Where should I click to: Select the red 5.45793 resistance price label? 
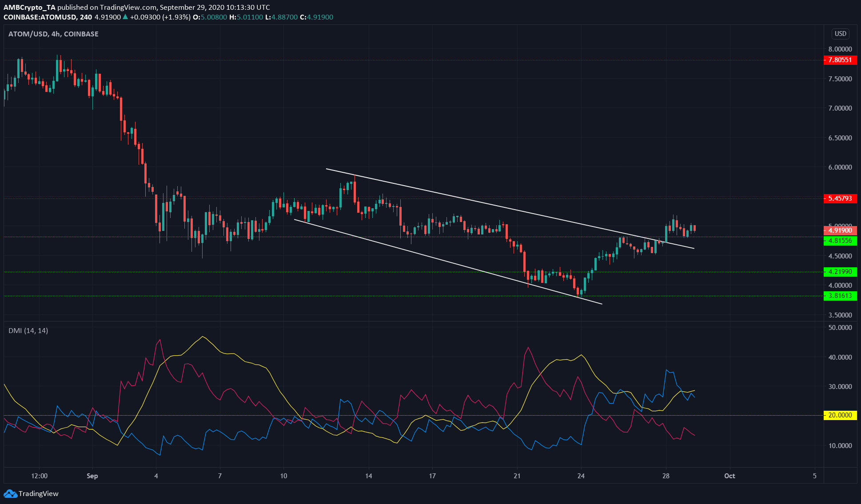840,198
